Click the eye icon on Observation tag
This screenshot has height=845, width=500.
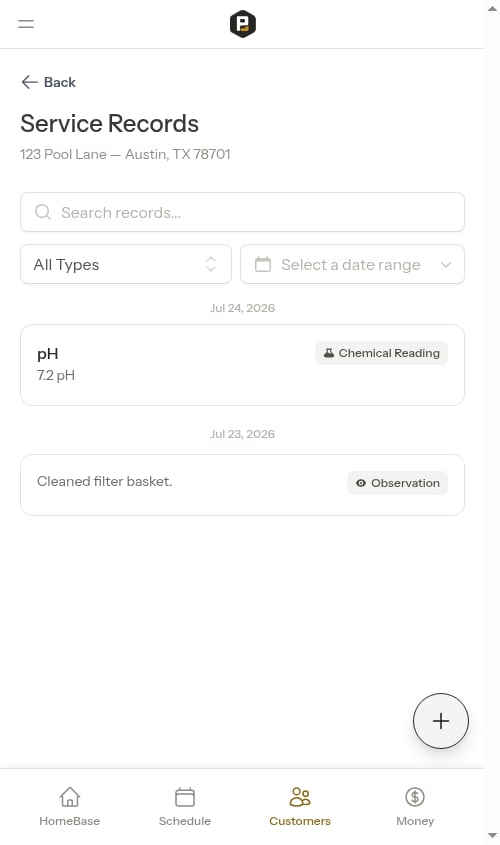tap(361, 483)
